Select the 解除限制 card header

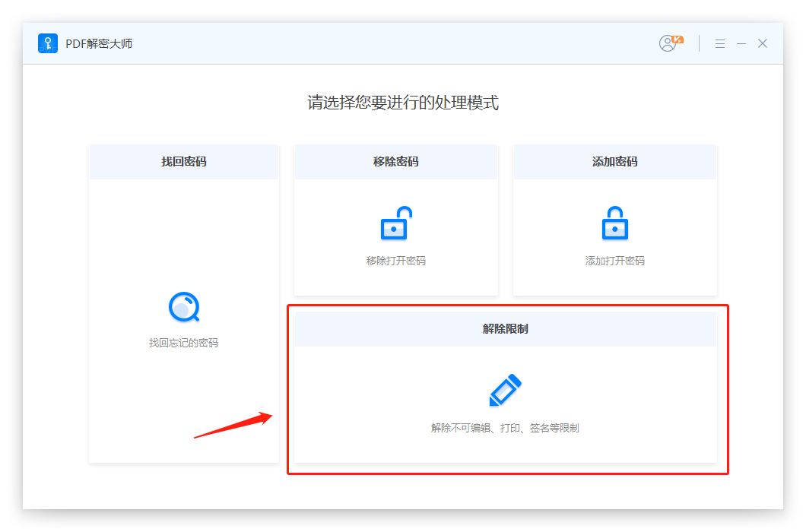coord(506,329)
